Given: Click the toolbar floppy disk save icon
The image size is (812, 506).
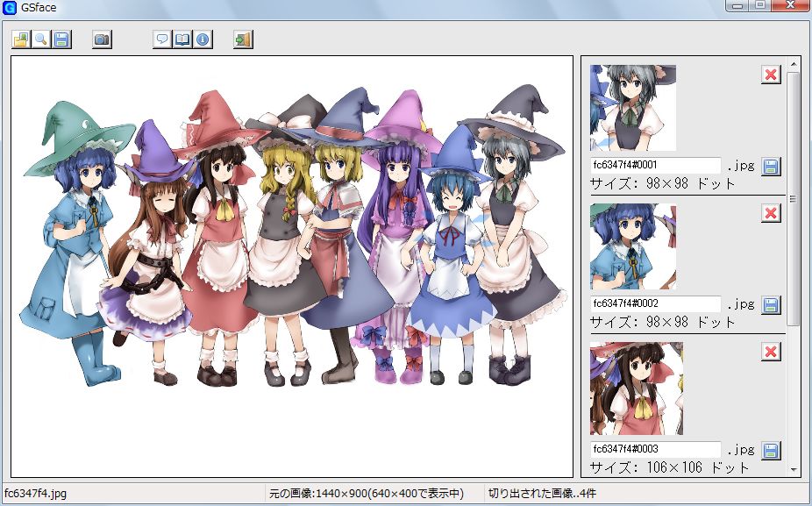Looking at the screenshot, I should pyautogui.click(x=61, y=39).
